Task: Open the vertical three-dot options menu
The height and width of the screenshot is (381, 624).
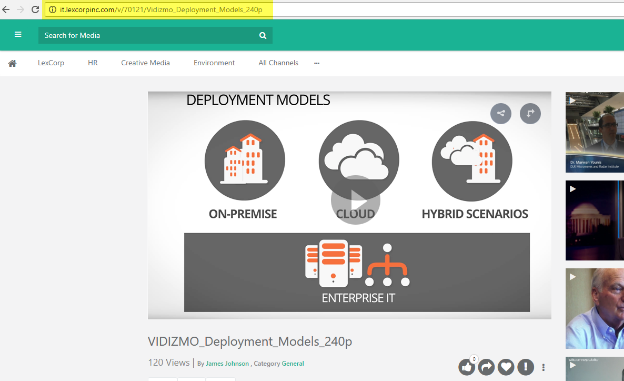Action: tap(544, 367)
